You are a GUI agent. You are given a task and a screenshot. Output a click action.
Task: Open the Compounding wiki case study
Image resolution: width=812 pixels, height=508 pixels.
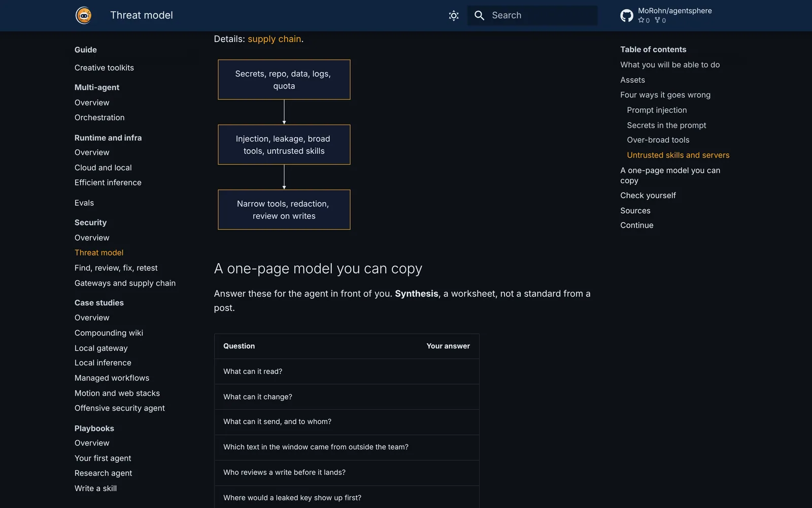pyautogui.click(x=109, y=333)
